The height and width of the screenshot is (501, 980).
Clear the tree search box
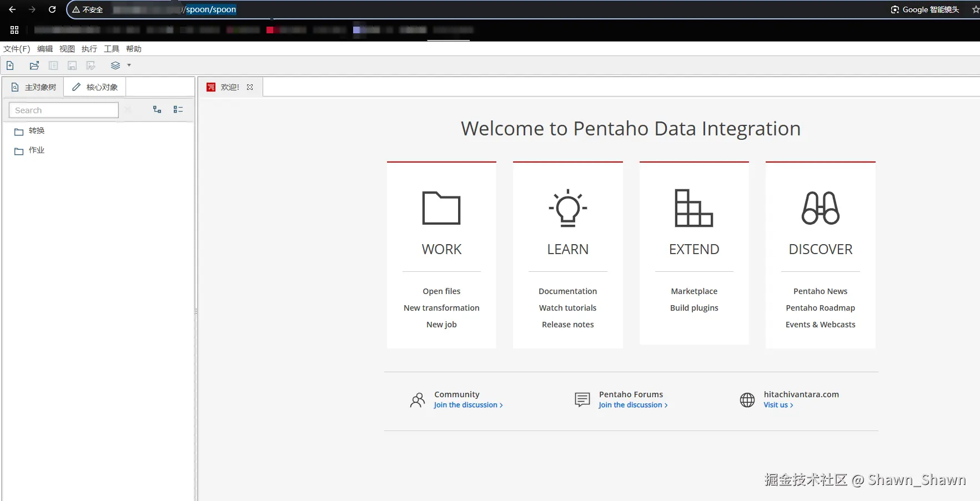click(x=128, y=110)
